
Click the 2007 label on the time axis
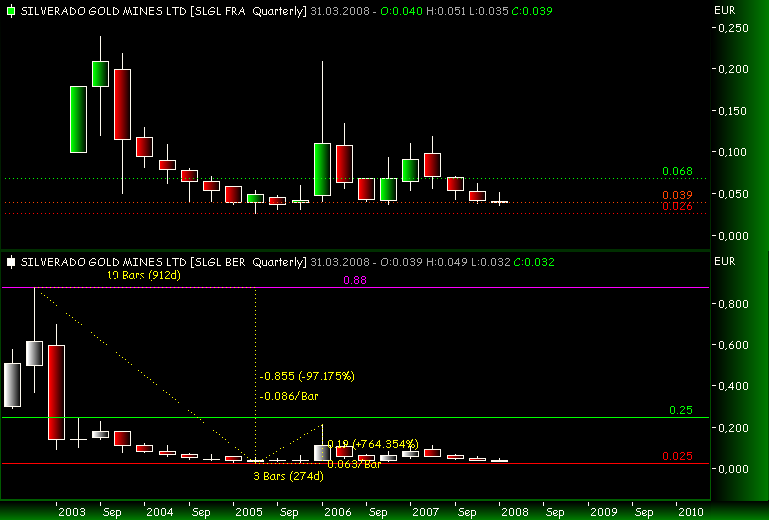click(x=426, y=512)
